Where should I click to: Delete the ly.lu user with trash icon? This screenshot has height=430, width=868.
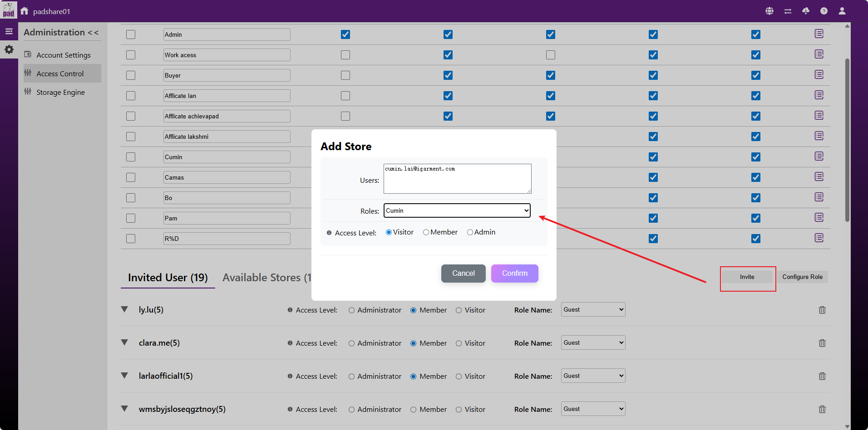[x=822, y=310]
